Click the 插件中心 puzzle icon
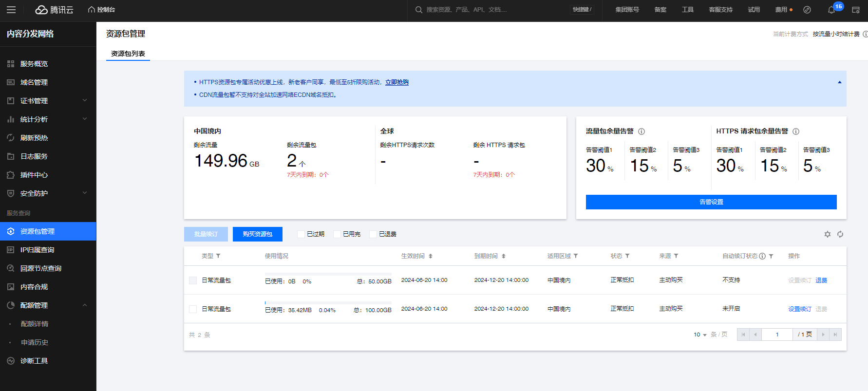The height and width of the screenshot is (391, 868). click(11, 175)
